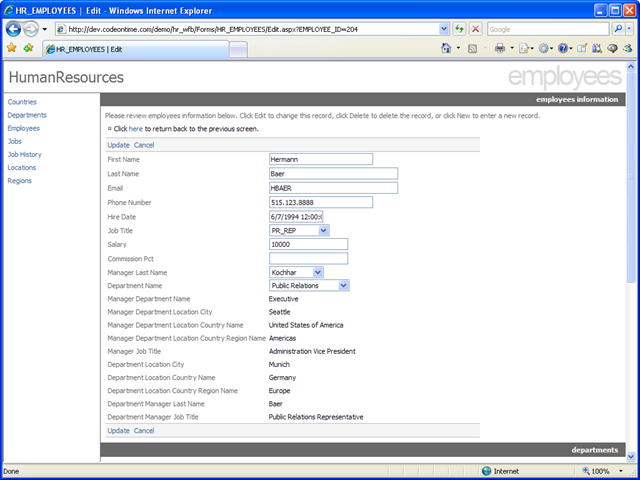Click the First Name field with Hermann

[x=321, y=159]
